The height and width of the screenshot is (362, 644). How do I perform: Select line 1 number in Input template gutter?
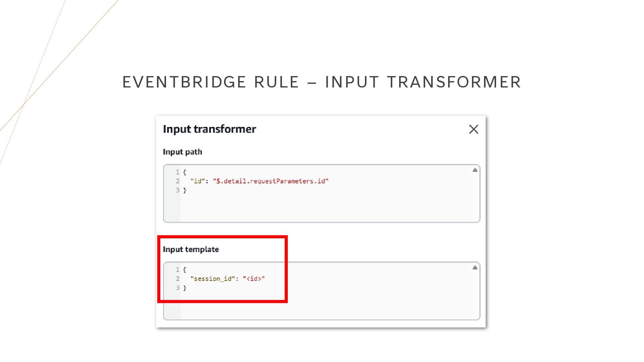pos(177,269)
